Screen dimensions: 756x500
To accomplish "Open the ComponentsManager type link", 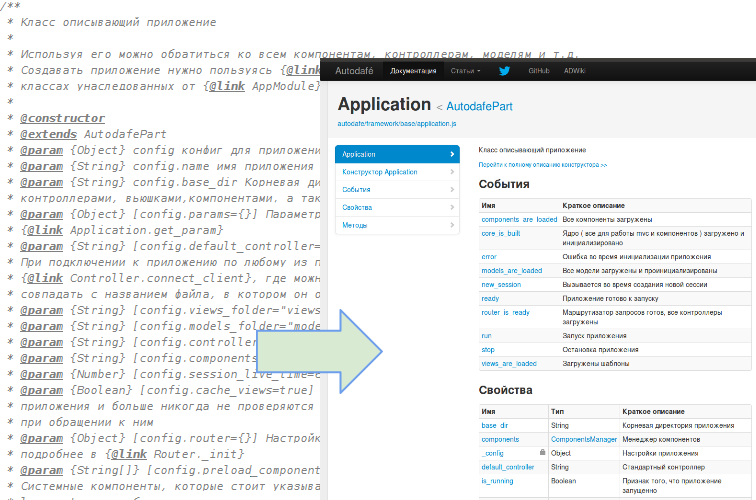I will click(584, 440).
